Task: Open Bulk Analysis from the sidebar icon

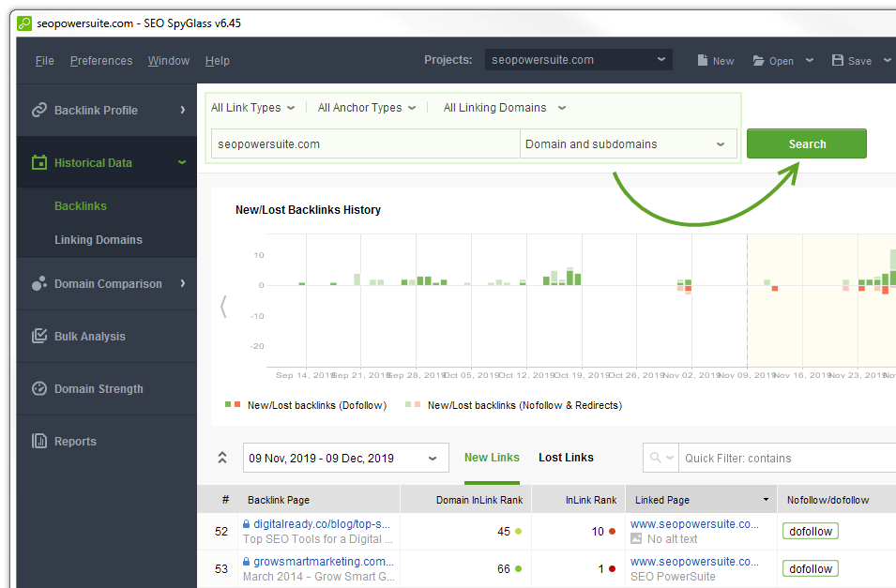Action: (x=38, y=336)
